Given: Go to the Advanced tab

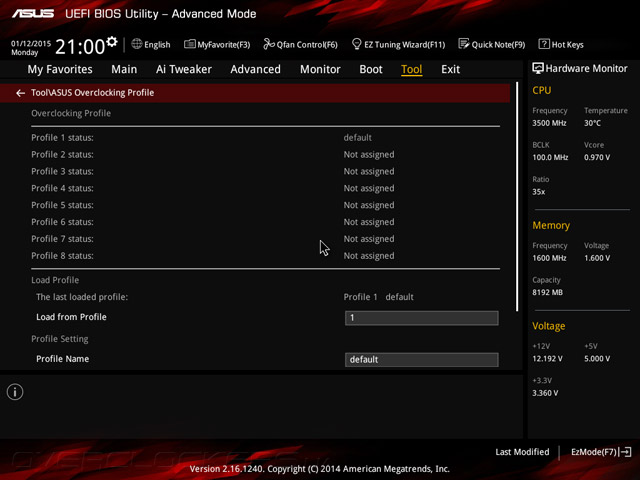Looking at the screenshot, I should (x=256, y=69).
